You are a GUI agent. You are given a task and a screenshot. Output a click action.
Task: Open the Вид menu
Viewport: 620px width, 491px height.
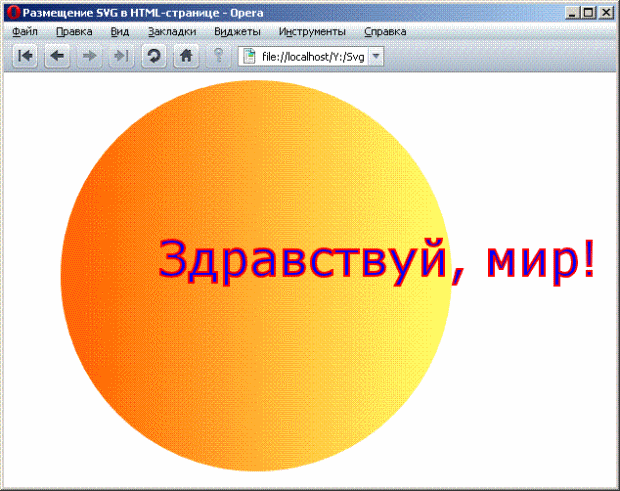click(x=120, y=32)
